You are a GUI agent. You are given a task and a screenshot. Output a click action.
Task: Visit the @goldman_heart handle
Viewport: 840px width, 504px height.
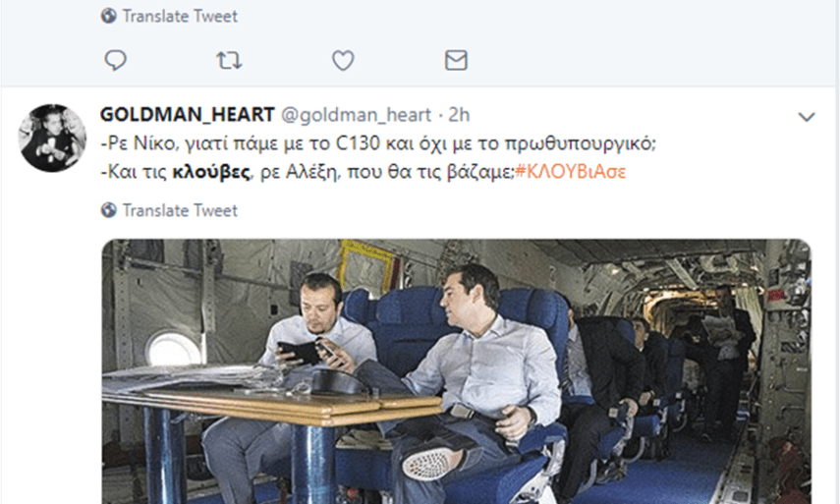(x=356, y=115)
